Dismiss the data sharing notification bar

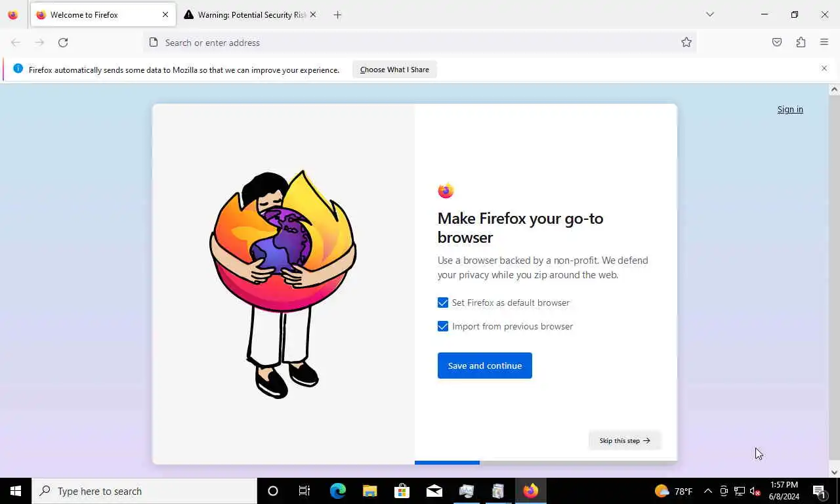[x=824, y=68]
